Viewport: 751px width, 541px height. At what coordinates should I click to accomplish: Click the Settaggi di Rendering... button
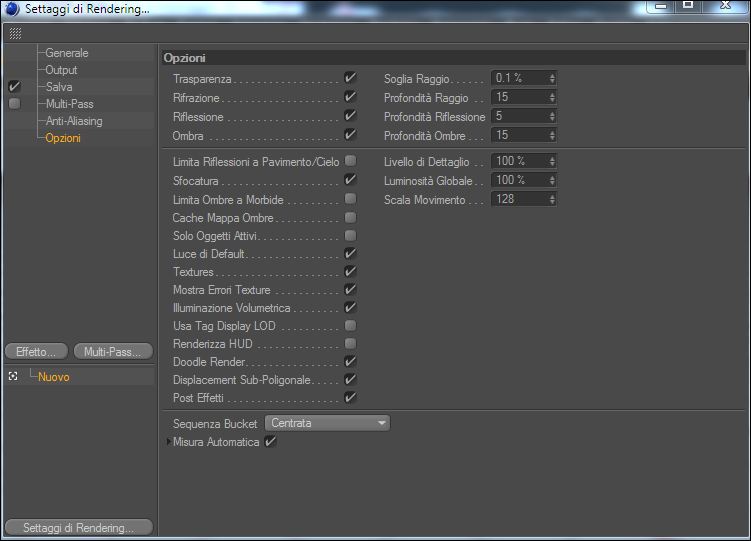point(79,528)
